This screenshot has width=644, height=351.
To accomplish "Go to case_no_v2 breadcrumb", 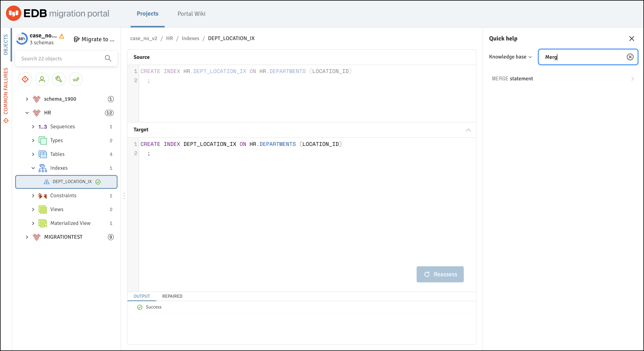I will pos(143,39).
